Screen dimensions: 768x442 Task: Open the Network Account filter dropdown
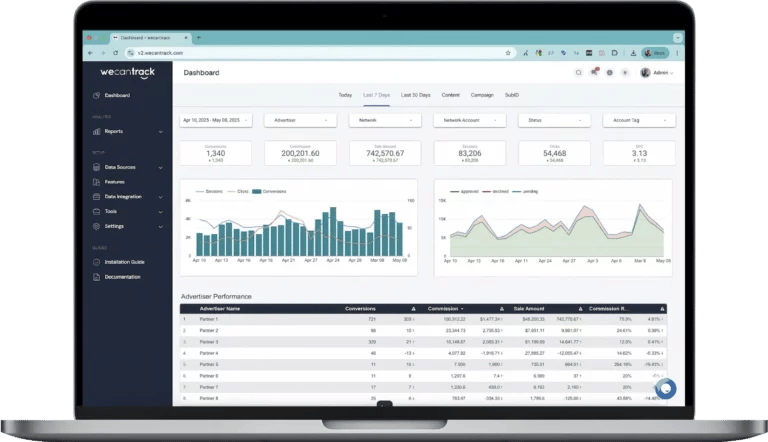point(469,120)
